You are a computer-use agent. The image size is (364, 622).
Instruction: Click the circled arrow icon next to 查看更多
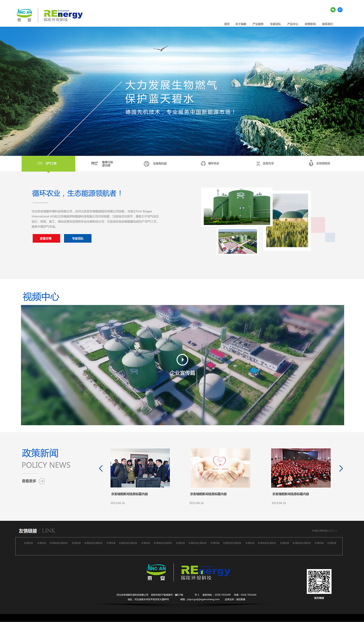pyautogui.click(x=42, y=481)
